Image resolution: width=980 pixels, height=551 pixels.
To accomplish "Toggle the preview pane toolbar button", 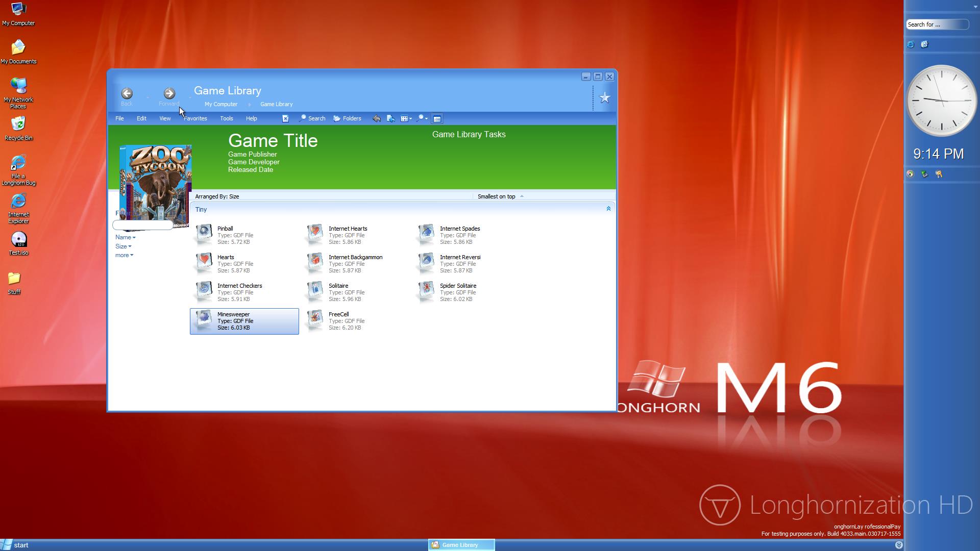I will click(x=437, y=118).
